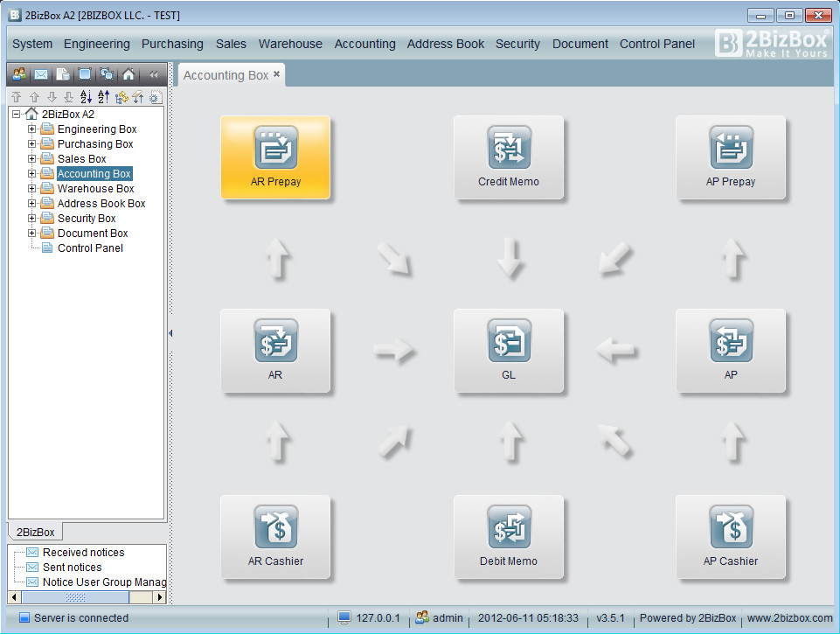Open AR Cashier module
Screen dimensions: 840x634
pyautogui.click(x=275, y=537)
